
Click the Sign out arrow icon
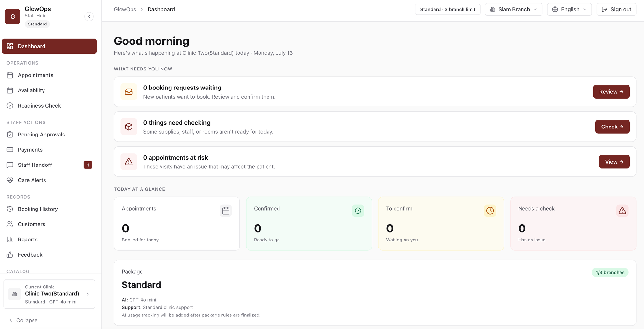tap(604, 9)
